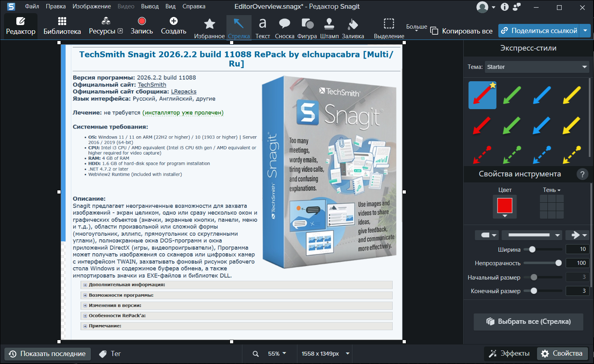Screen dimensions: 594x364
Task: Apply the rounded green arrow style
Action: pyautogui.click(x=512, y=95)
